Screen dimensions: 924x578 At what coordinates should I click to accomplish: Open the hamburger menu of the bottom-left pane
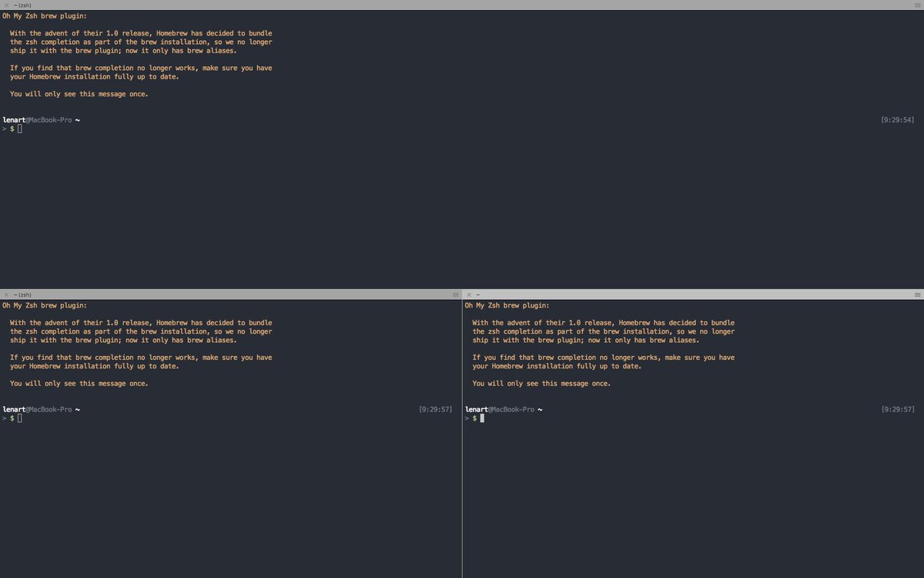pos(455,294)
